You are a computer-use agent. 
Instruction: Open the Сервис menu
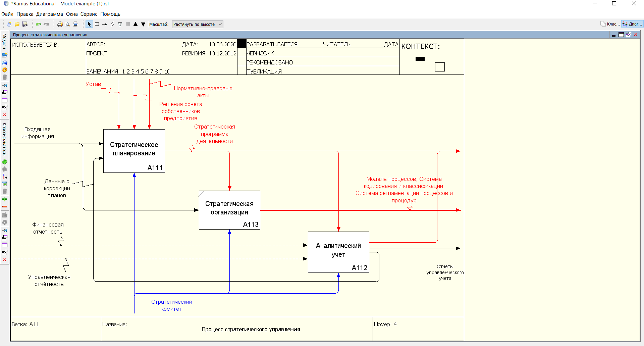coord(89,14)
